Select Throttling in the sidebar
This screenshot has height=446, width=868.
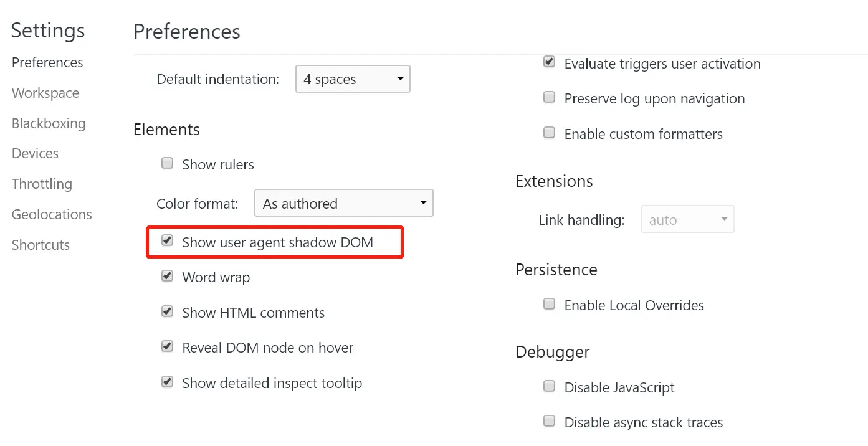tap(42, 184)
